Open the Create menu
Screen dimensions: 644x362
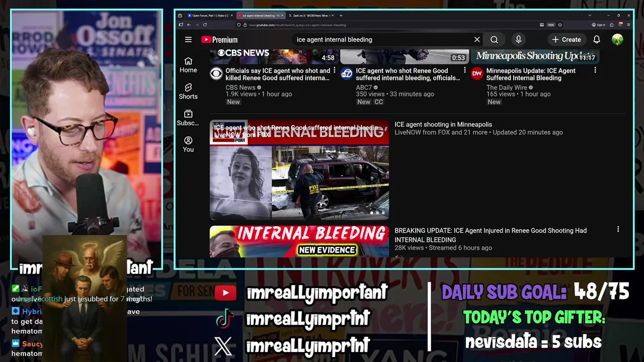(566, 40)
